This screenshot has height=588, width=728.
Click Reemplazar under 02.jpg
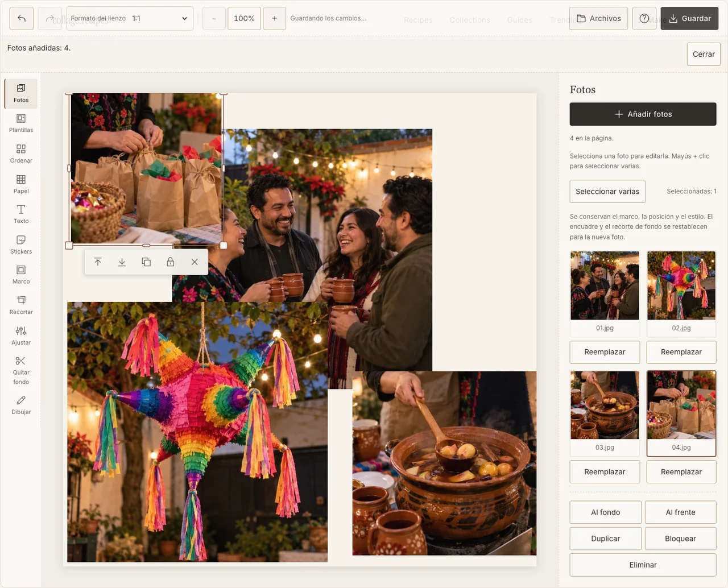(x=681, y=352)
